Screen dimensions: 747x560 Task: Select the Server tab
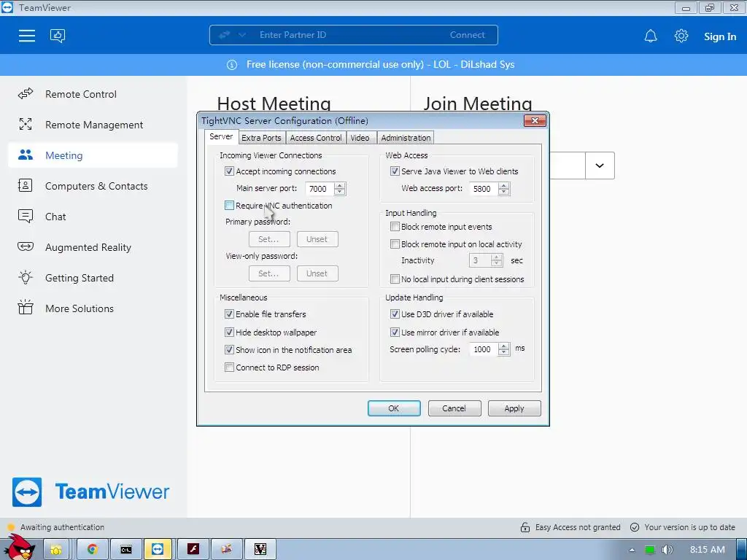pos(221,136)
